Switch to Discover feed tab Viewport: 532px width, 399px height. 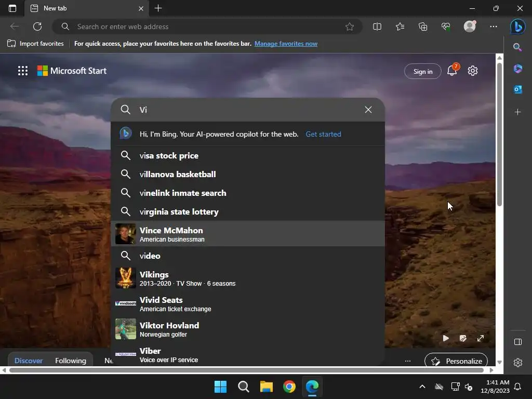pyautogui.click(x=29, y=361)
